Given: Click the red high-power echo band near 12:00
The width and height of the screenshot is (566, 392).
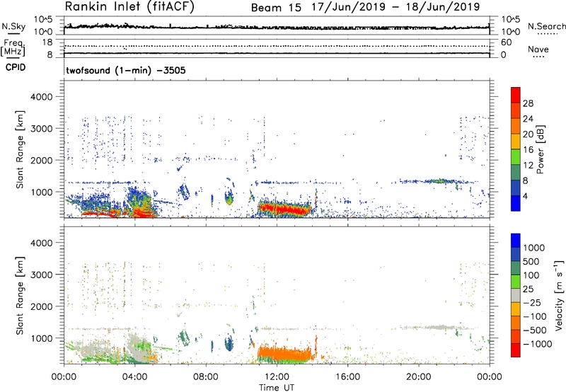Looking at the screenshot, I should [284, 209].
